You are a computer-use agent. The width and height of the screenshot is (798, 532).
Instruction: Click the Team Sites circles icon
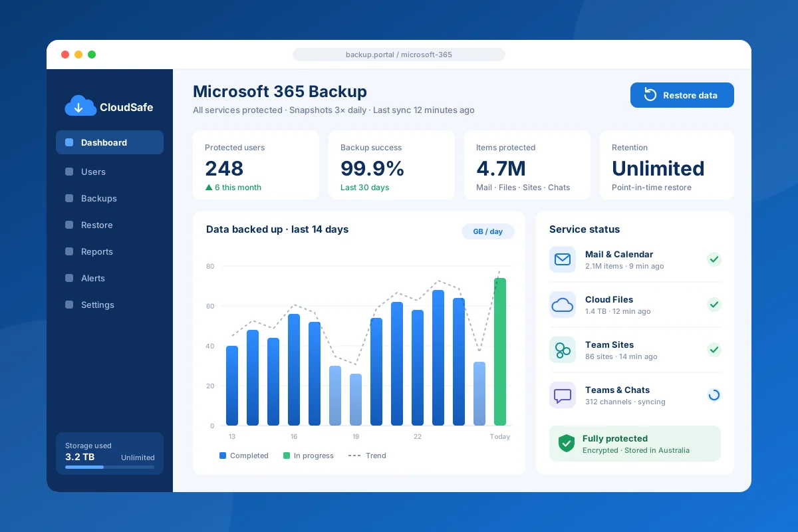[563, 350]
